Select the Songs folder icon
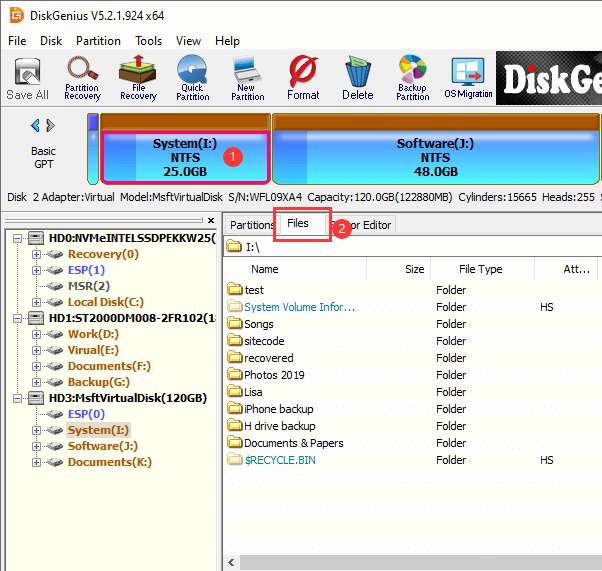Screen dimensions: 602x571 point(234,323)
